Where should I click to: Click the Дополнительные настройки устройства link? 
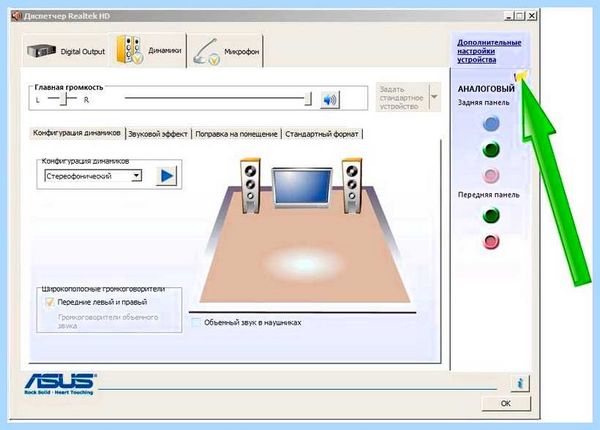[x=489, y=51]
